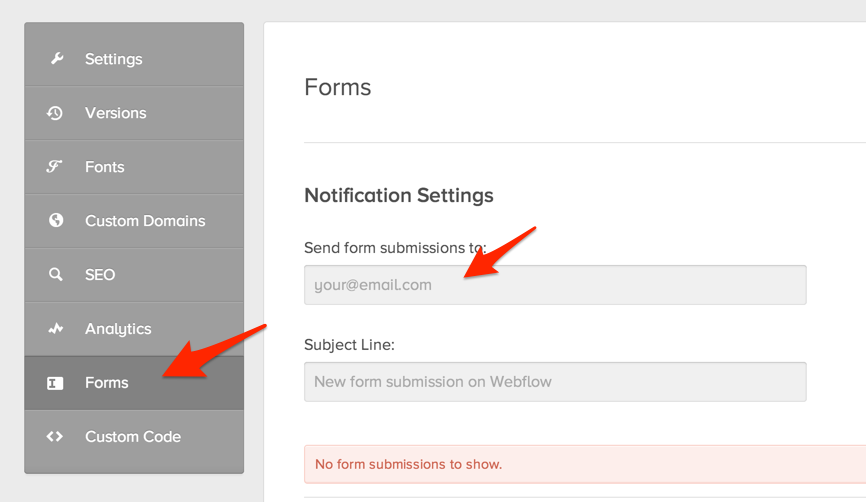
Task: Open the Custom Code section
Action: [133, 437]
